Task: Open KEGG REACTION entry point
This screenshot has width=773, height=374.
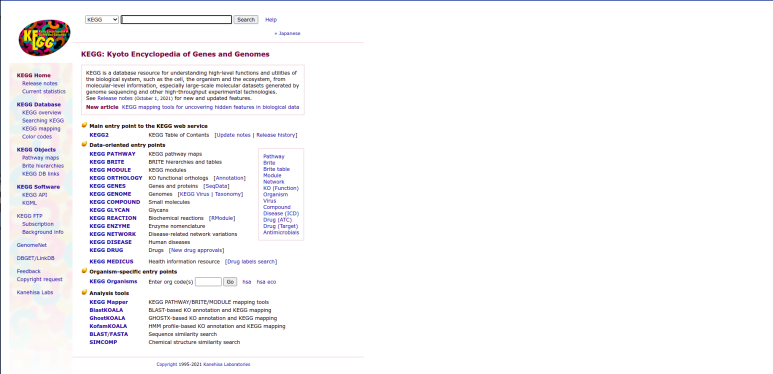Action: pos(113,218)
